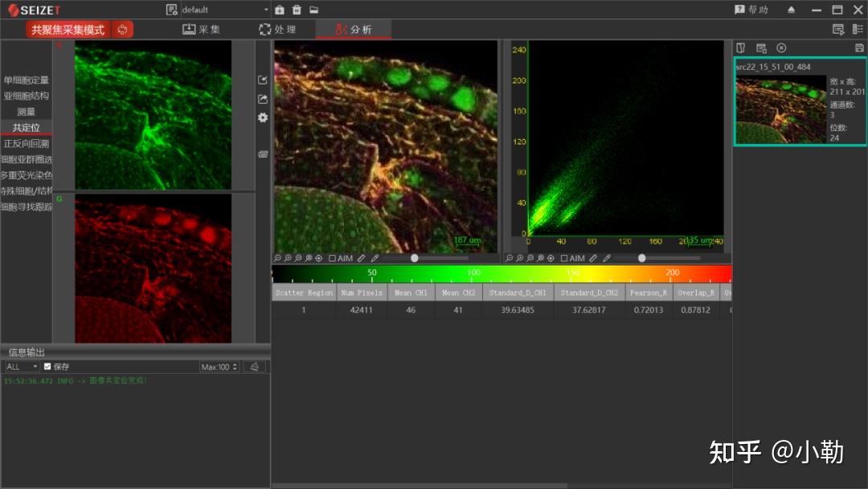868x489 pixels.
Task: Click the trash icon next to the default preset
Action: 297,10
